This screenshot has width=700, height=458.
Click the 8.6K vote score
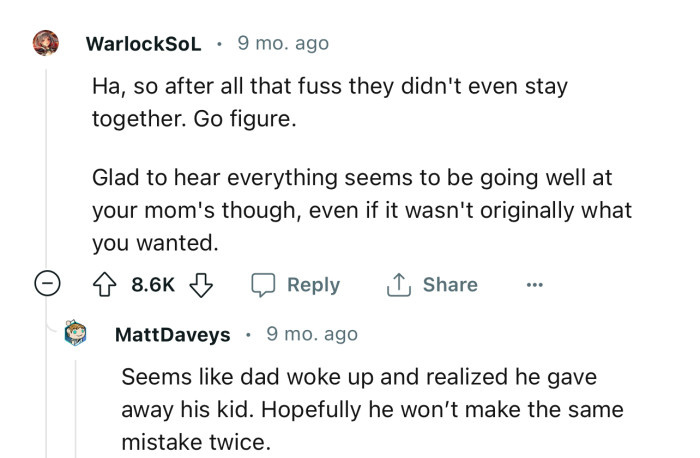[x=153, y=285]
